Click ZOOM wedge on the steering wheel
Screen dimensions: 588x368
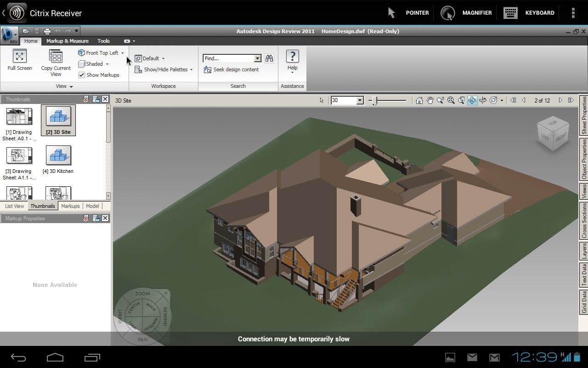142,293
